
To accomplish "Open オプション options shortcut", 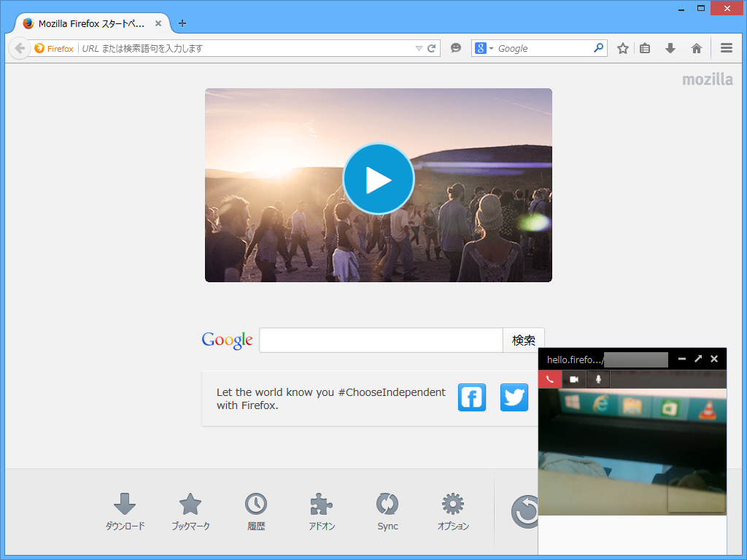I will coord(453,512).
